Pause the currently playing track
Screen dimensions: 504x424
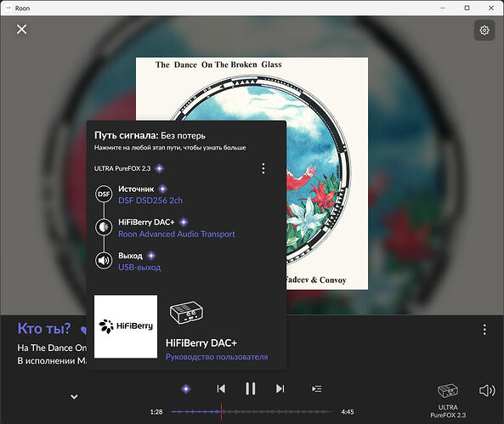tap(251, 388)
